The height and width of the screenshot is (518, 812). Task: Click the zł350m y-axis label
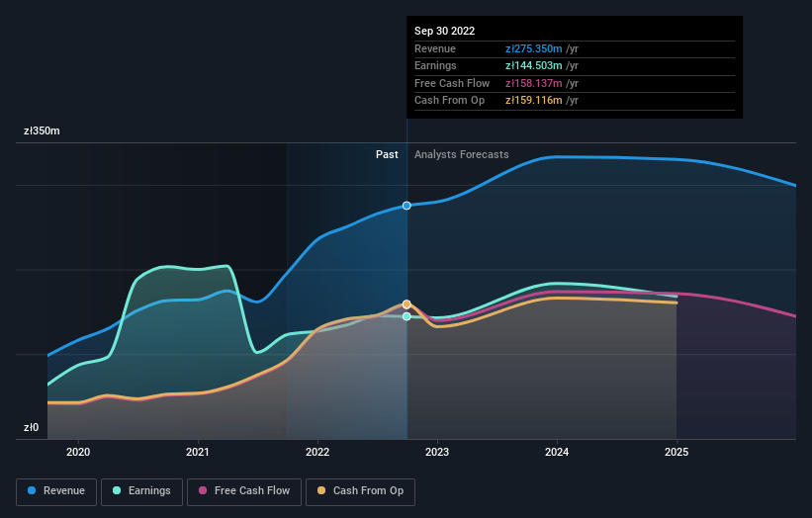[42, 130]
